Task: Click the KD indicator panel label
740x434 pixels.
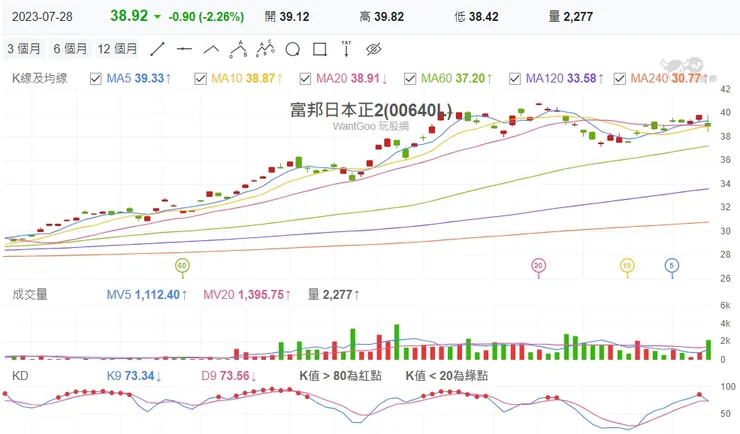Action: (x=20, y=376)
